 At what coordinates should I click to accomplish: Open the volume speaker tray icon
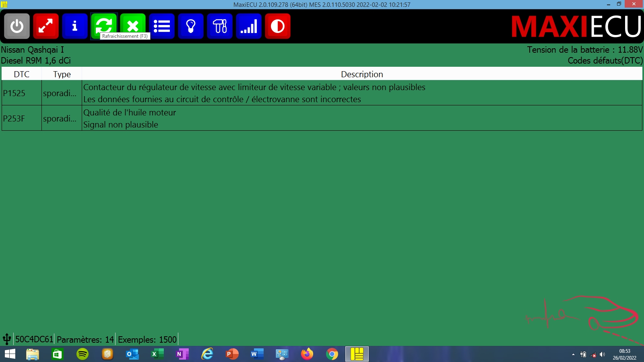[x=603, y=354]
